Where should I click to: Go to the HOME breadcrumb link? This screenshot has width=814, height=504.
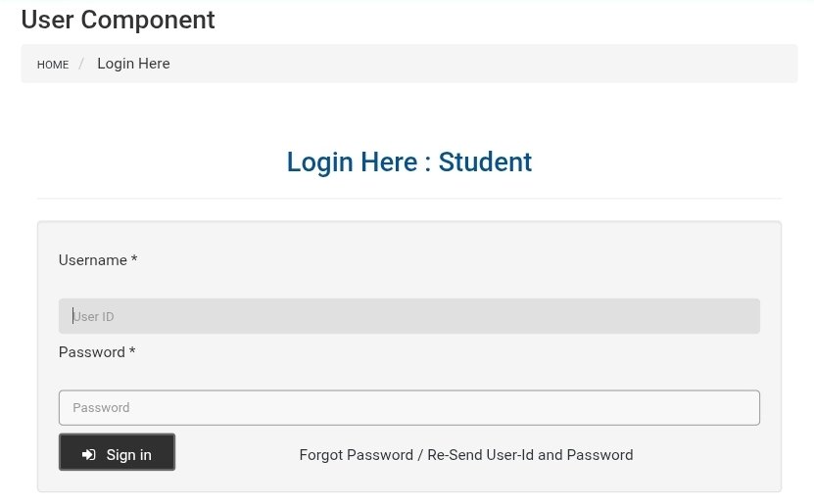pos(53,65)
